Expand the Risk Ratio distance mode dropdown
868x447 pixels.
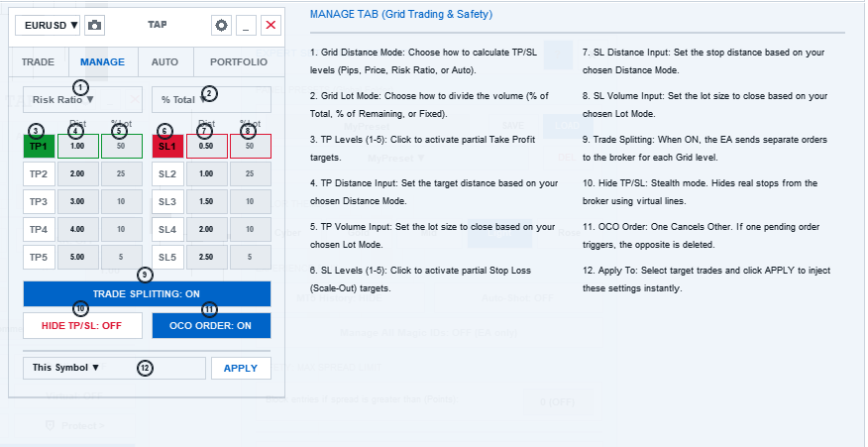pyautogui.click(x=82, y=100)
